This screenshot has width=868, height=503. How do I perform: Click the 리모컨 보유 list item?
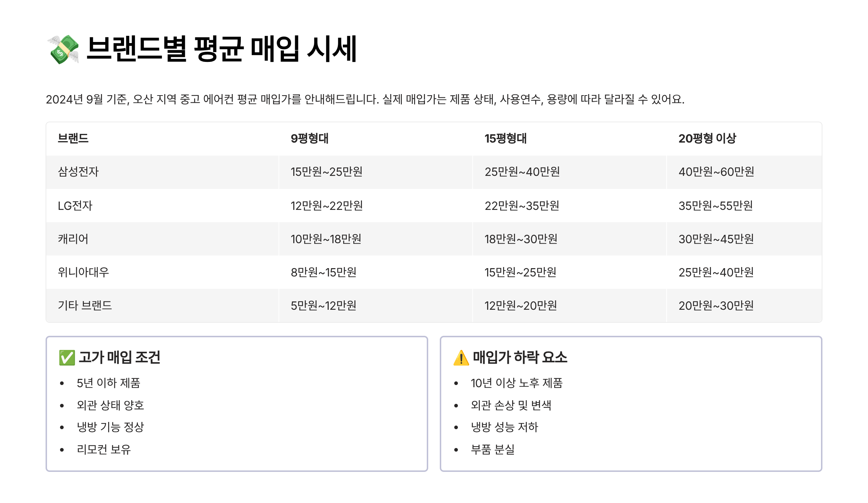pyautogui.click(x=104, y=449)
